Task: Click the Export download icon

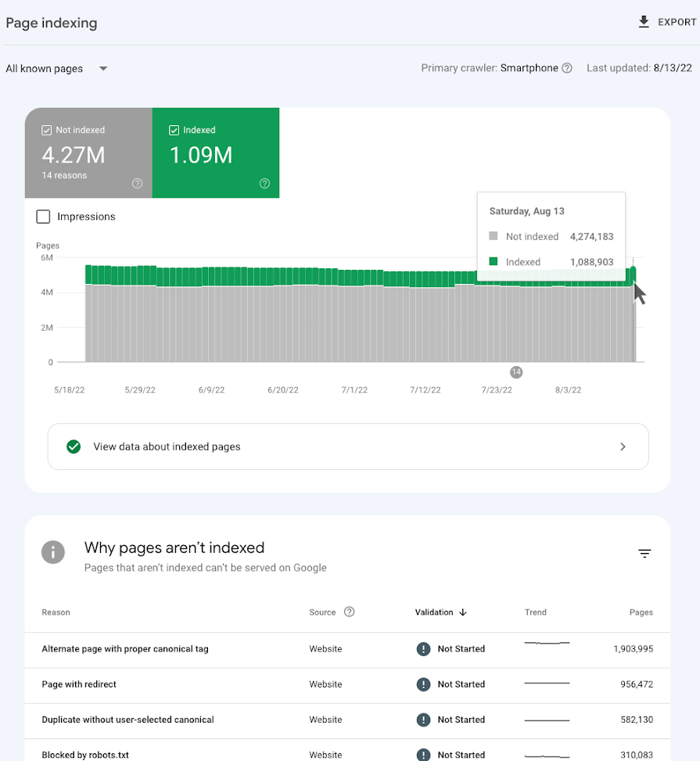Action: (644, 22)
